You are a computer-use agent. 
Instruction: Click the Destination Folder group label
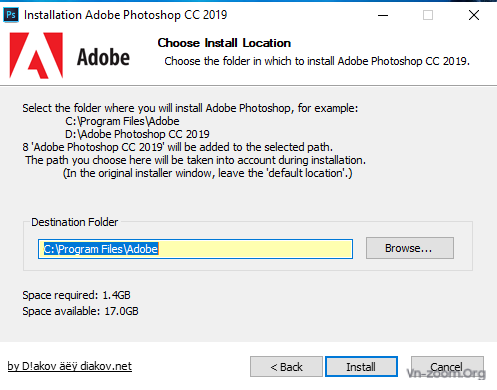click(74, 222)
